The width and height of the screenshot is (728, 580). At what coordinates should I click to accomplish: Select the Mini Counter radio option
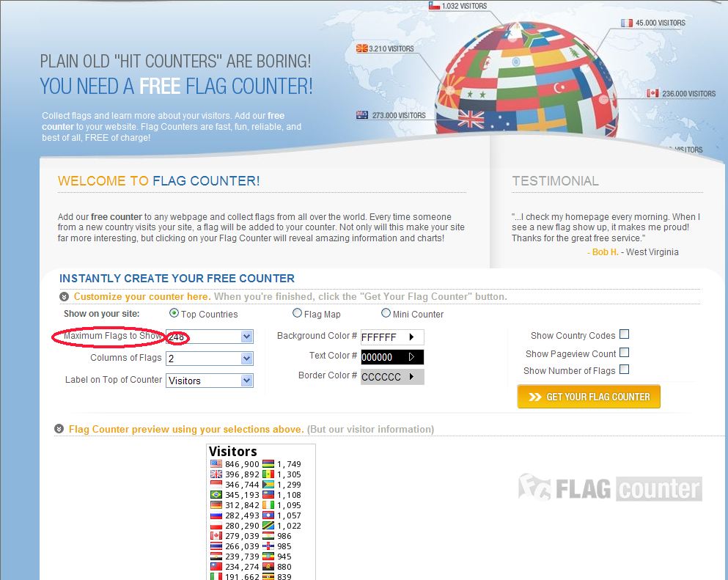(x=386, y=313)
